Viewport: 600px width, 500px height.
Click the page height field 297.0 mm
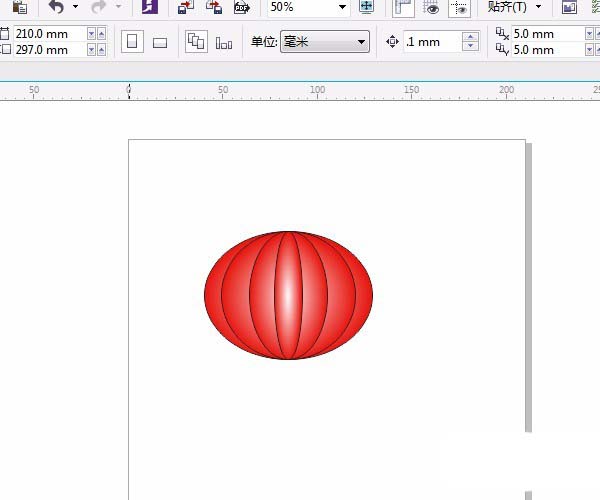click(x=49, y=50)
